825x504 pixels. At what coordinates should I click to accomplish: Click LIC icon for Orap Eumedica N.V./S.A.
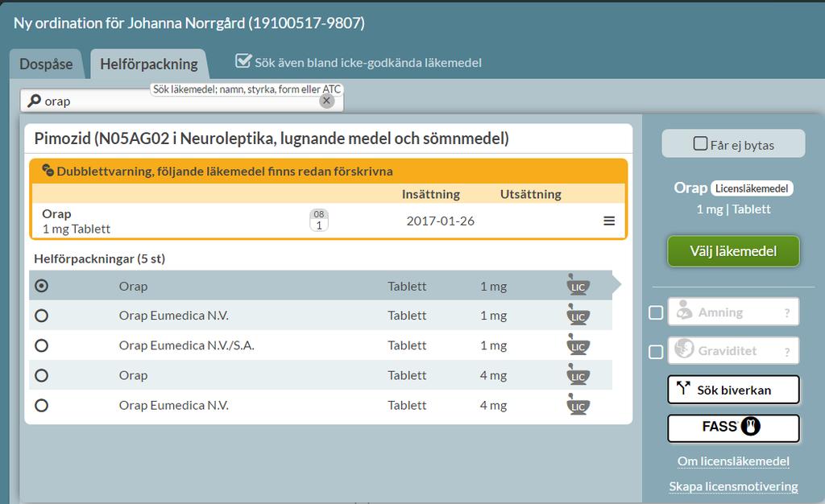[x=578, y=345]
